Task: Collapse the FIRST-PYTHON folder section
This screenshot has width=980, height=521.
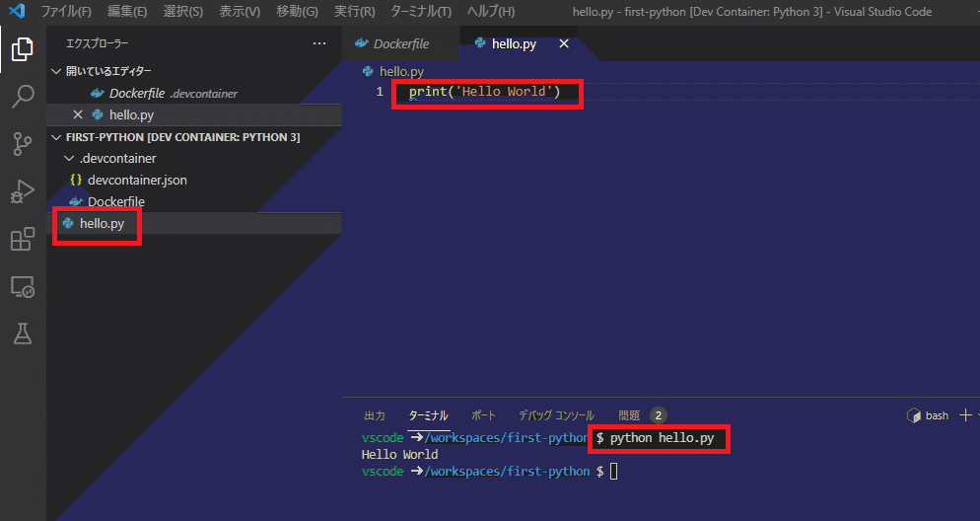Action: pyautogui.click(x=56, y=137)
